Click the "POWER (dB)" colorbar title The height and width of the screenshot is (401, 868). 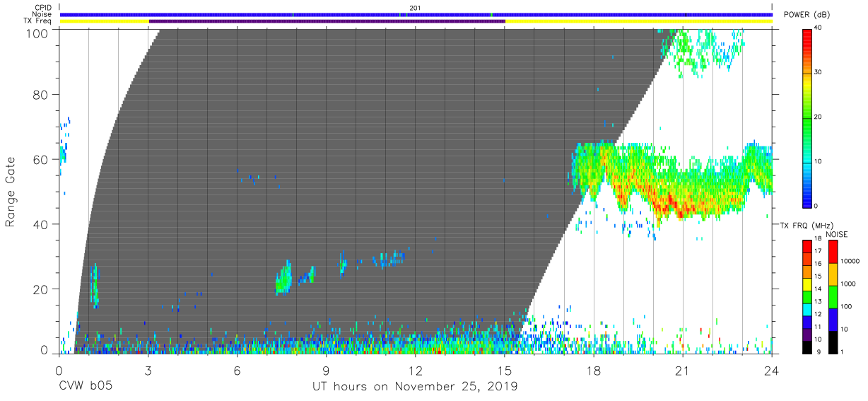(x=807, y=15)
